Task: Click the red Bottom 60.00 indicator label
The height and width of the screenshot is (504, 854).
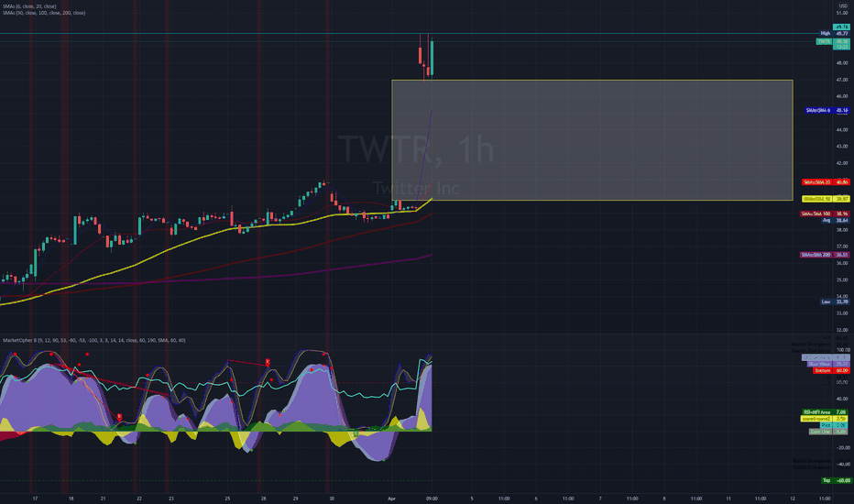Action: click(x=831, y=370)
